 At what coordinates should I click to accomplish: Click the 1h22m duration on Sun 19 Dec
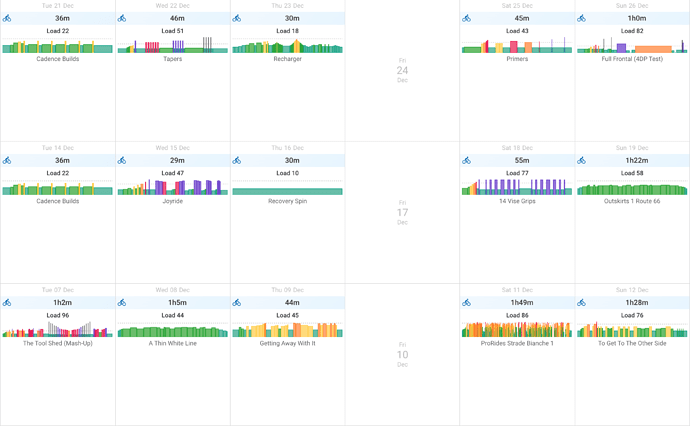click(637, 161)
